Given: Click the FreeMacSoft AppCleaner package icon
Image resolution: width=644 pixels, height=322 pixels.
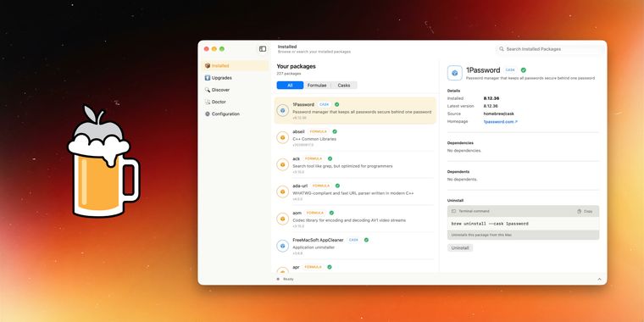Looking at the screenshot, I should (x=282, y=246).
